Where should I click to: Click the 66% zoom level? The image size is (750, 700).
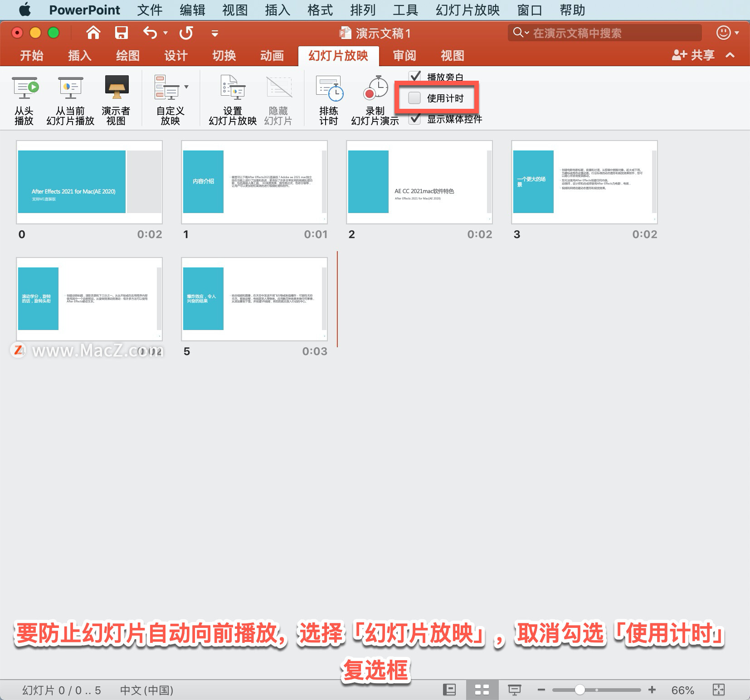click(682, 690)
